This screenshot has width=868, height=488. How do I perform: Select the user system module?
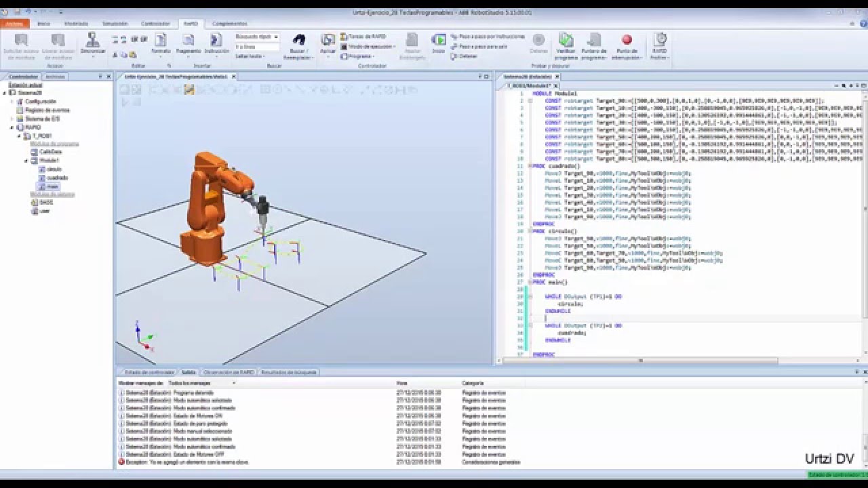pyautogui.click(x=41, y=211)
